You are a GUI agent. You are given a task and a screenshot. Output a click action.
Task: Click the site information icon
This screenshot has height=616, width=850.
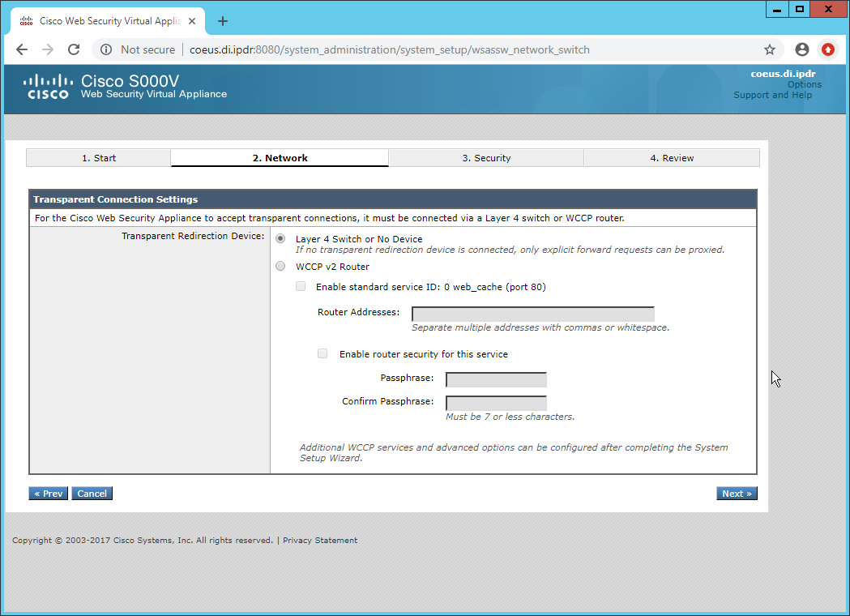[106, 50]
